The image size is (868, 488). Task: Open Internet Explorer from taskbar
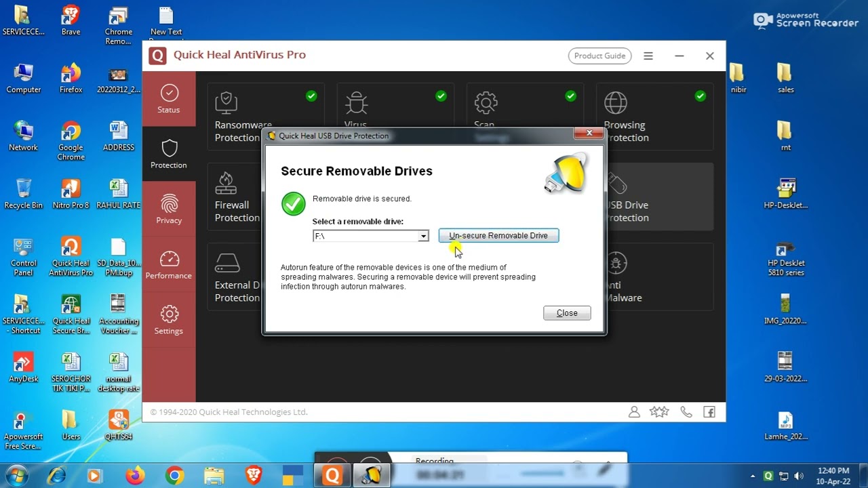click(x=56, y=476)
